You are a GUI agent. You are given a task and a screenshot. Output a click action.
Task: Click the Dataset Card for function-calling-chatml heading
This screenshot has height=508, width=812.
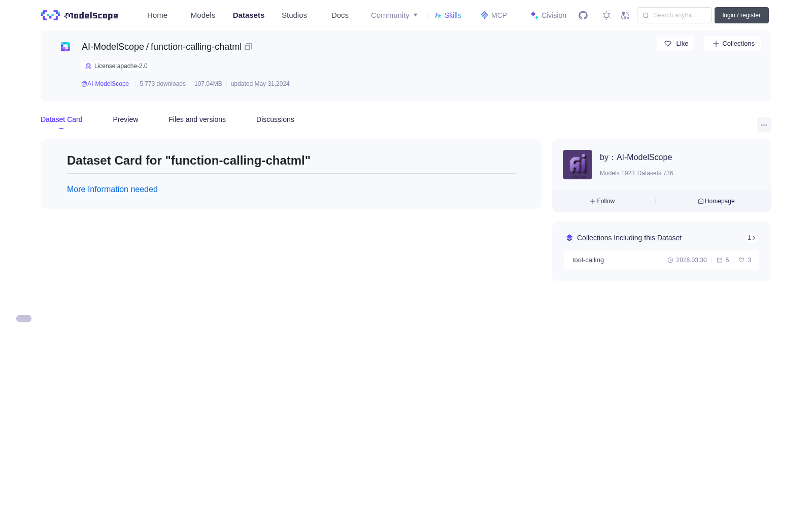point(189,161)
